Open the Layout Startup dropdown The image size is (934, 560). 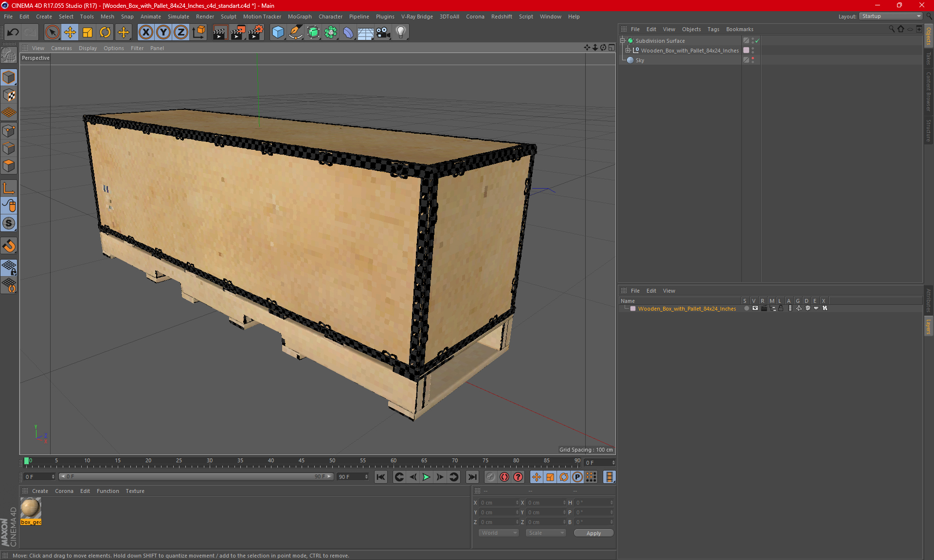(891, 16)
